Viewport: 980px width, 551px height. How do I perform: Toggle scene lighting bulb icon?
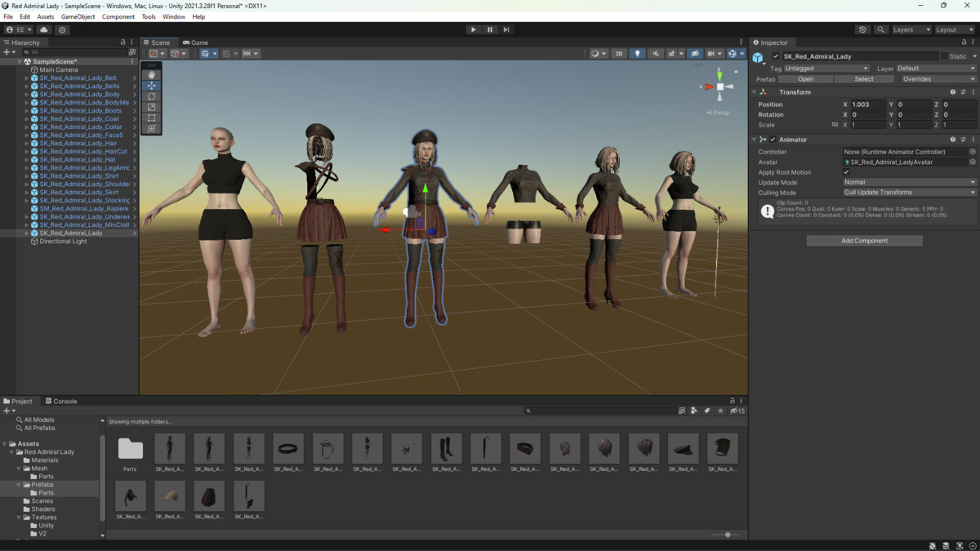pos(638,54)
